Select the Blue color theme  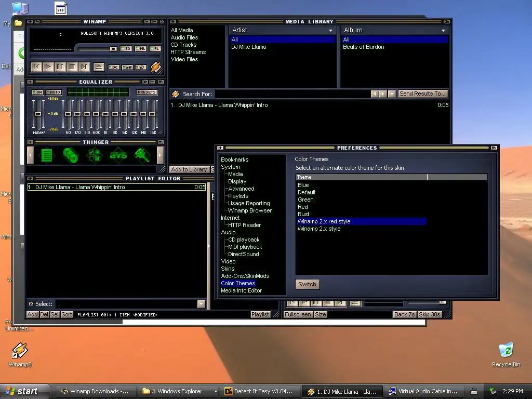tap(303, 185)
